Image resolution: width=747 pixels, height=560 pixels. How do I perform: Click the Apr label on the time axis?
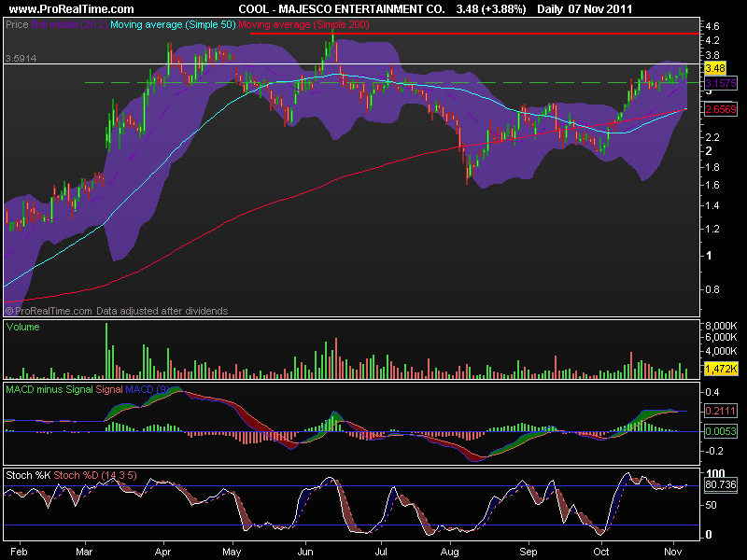(x=162, y=552)
